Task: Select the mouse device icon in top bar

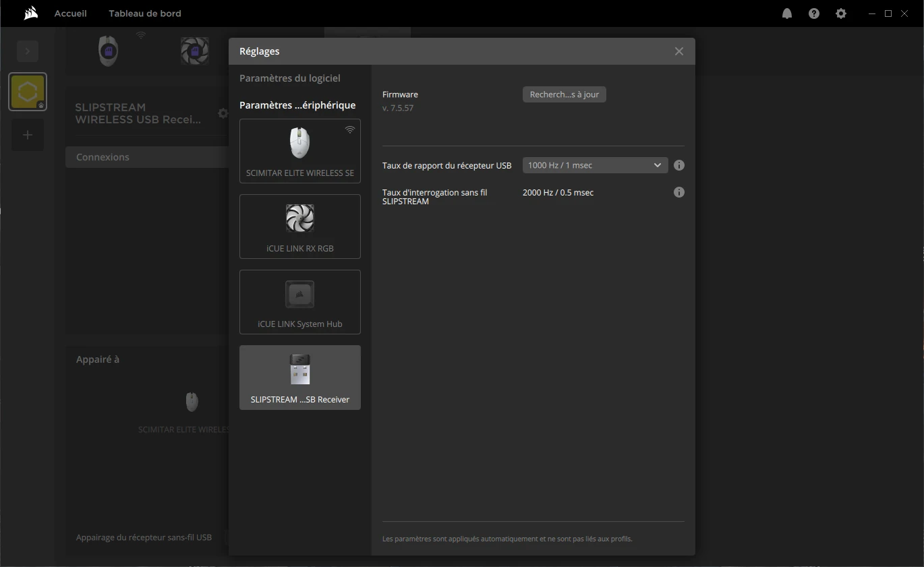Action: click(109, 51)
